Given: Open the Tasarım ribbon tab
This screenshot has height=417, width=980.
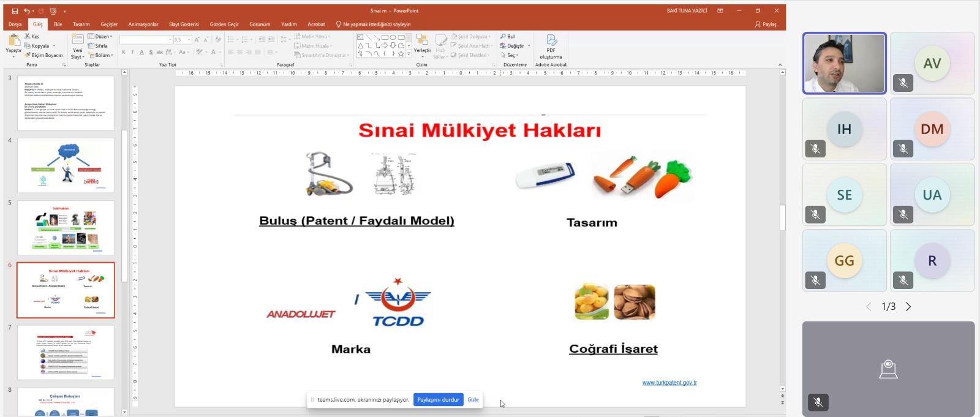Looking at the screenshot, I should tap(81, 24).
